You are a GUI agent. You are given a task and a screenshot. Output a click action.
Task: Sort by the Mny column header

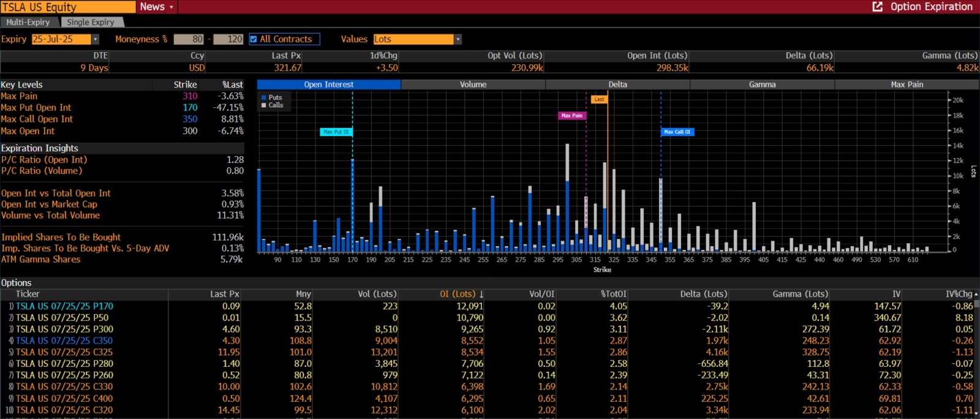(304, 294)
